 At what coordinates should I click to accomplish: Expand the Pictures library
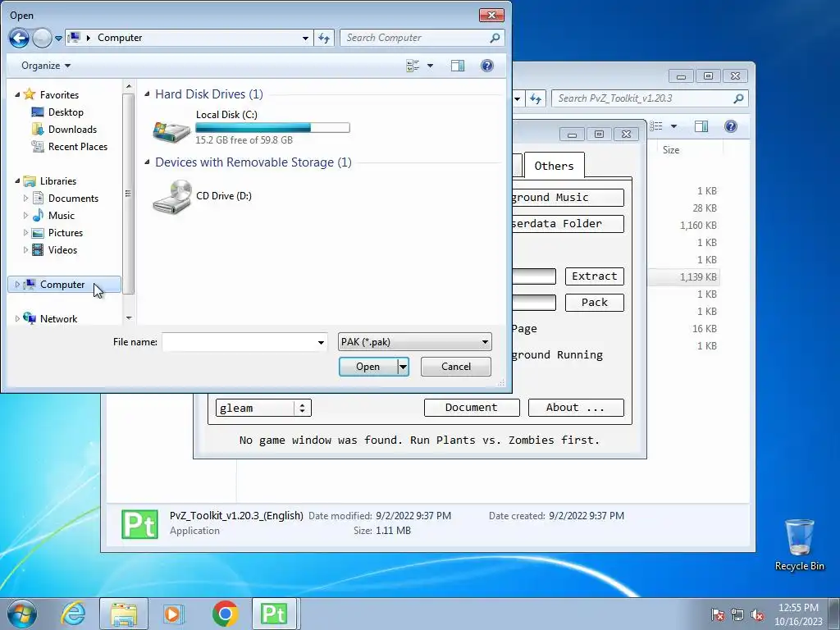(x=25, y=232)
